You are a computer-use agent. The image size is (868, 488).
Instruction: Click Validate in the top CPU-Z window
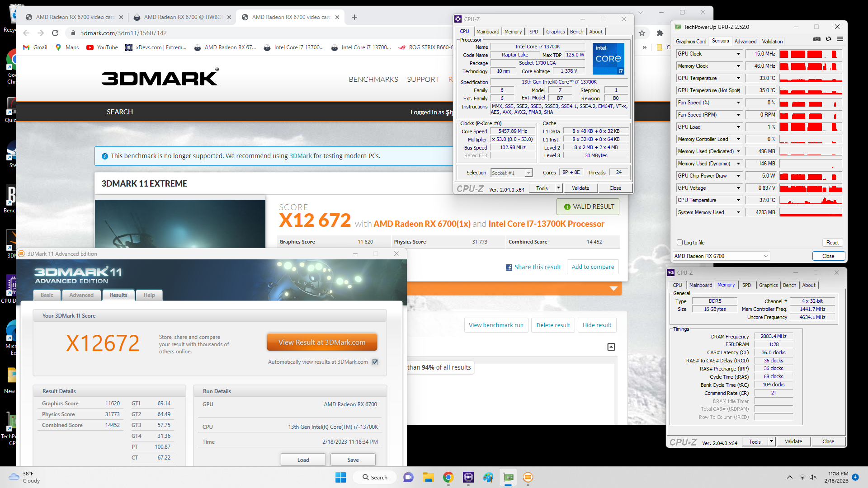point(580,188)
